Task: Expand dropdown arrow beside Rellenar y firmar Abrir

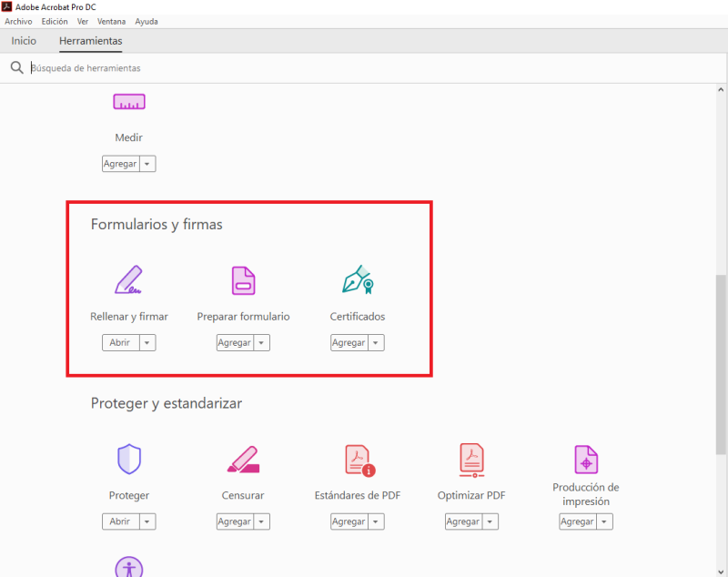Action: point(148,343)
